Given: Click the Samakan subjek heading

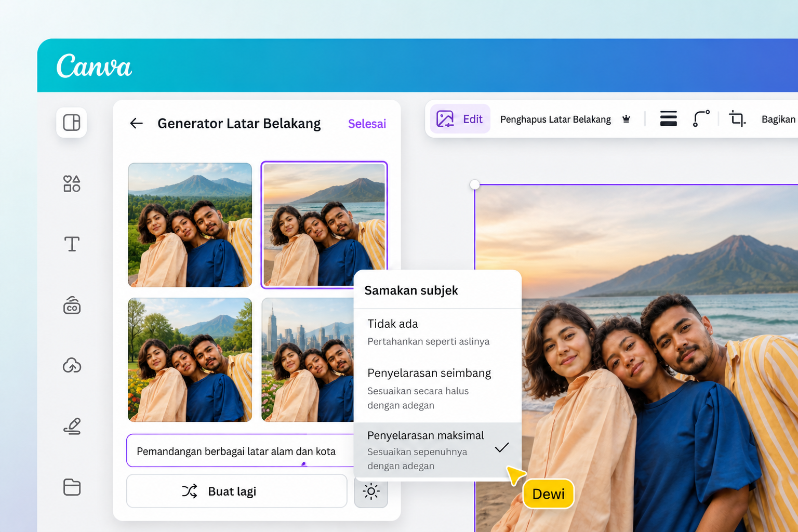Looking at the screenshot, I should pyautogui.click(x=411, y=290).
